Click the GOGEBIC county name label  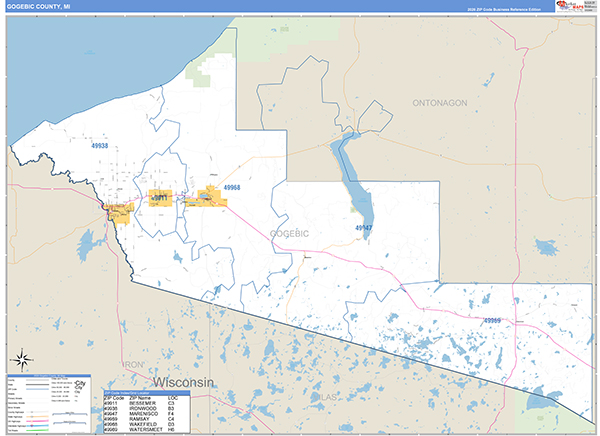pos(289,234)
